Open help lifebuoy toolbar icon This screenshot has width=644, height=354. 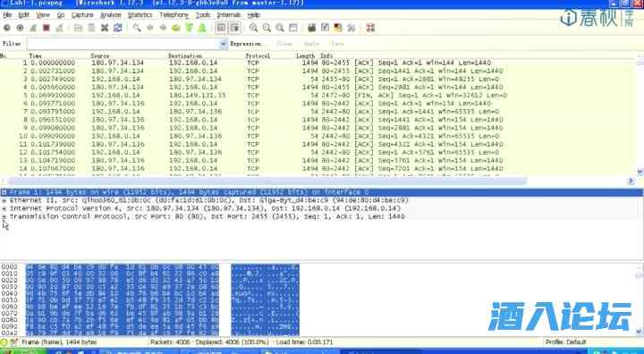pyautogui.click(x=370, y=28)
